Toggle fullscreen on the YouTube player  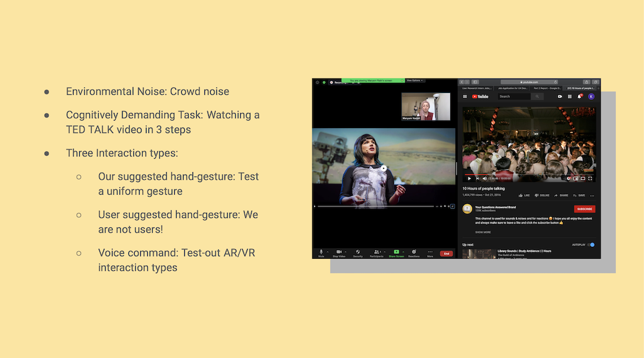[x=590, y=178]
